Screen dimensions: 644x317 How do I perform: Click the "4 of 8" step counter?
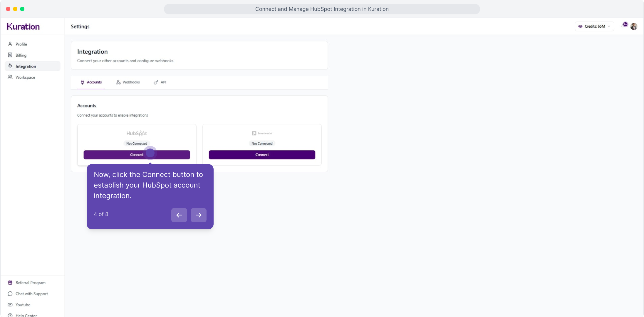pos(101,214)
